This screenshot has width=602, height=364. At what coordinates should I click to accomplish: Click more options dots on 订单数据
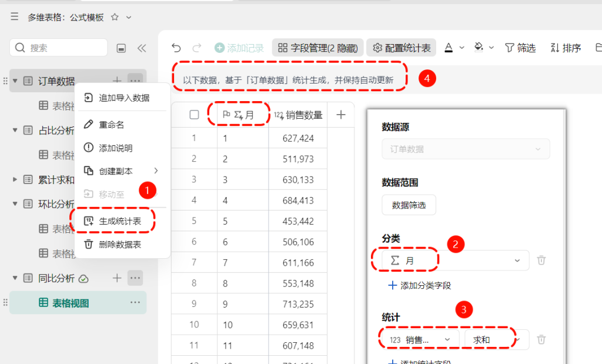point(135,81)
